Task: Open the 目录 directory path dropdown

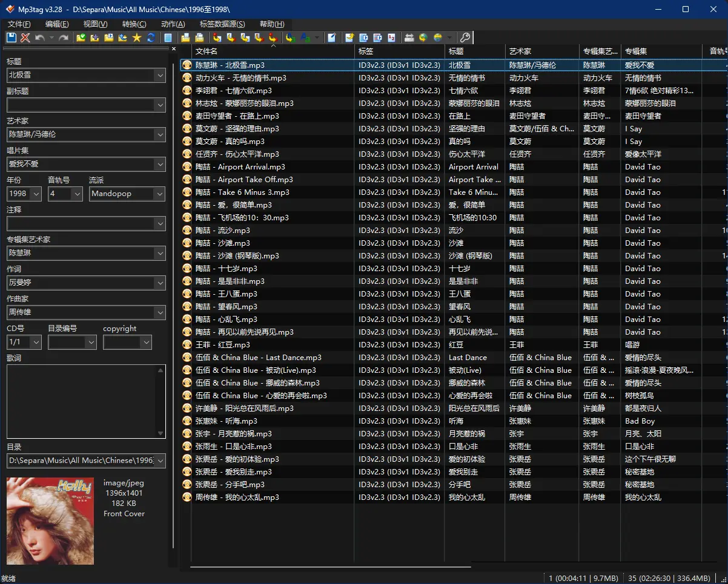Action: 159,461
